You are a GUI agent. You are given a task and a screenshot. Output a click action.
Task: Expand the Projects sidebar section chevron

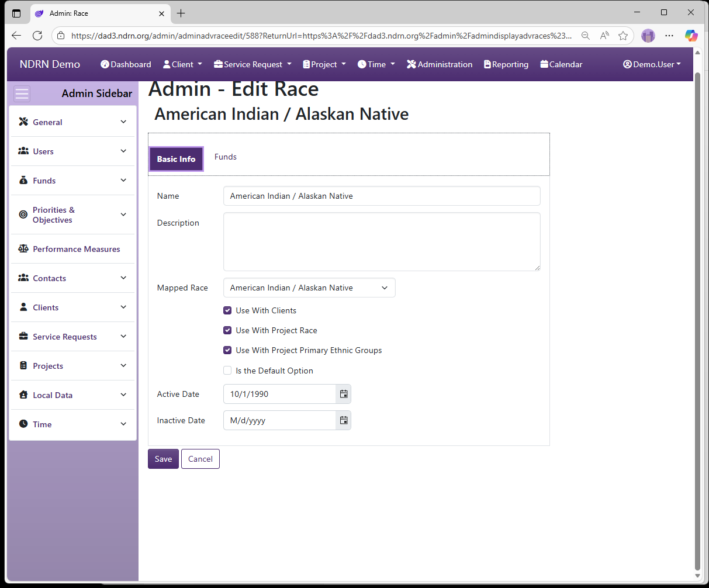(x=123, y=365)
